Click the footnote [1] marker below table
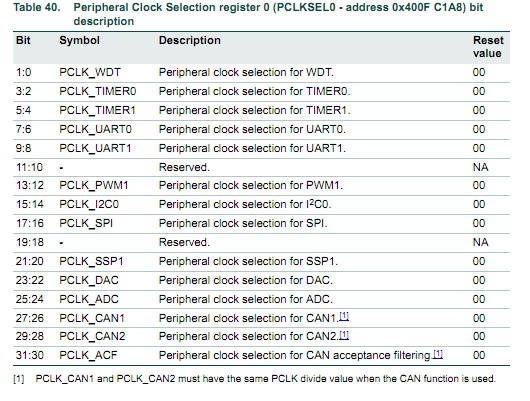 [19, 379]
